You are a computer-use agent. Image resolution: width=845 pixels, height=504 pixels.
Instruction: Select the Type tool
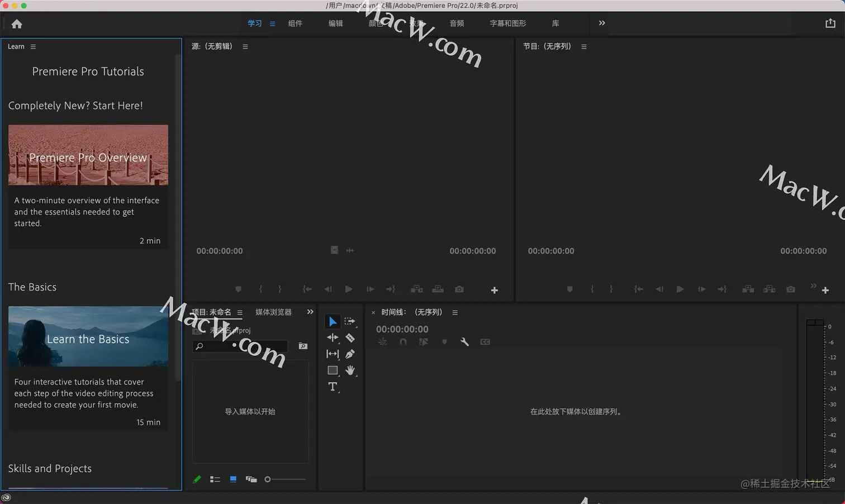tap(333, 387)
